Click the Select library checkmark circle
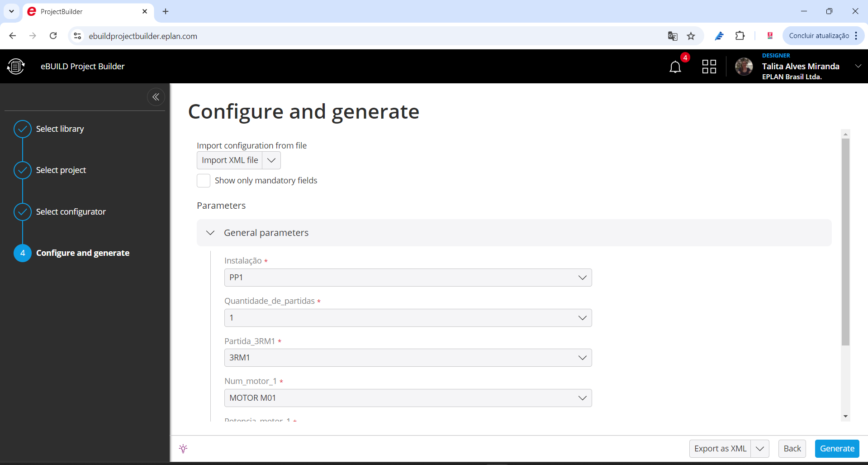The width and height of the screenshot is (868, 465). pos(23,129)
